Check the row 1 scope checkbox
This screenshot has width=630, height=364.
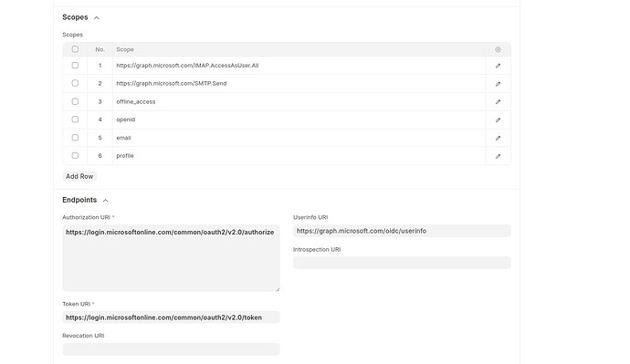point(75,65)
